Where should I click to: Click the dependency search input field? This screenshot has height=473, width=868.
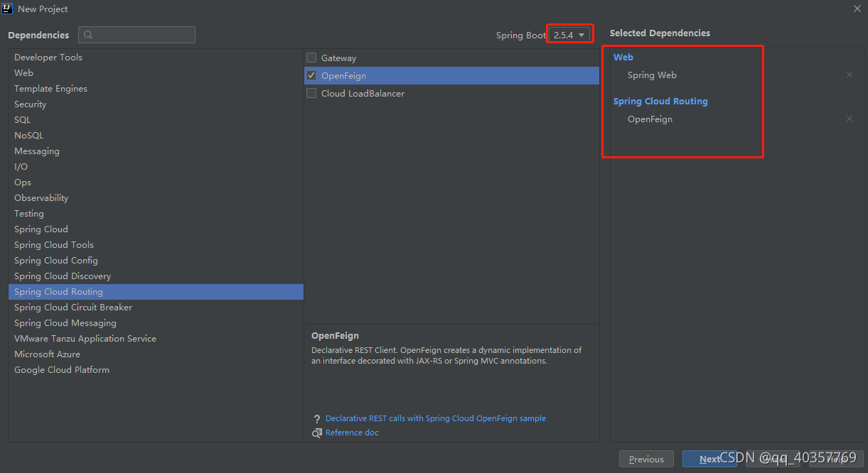(x=136, y=35)
